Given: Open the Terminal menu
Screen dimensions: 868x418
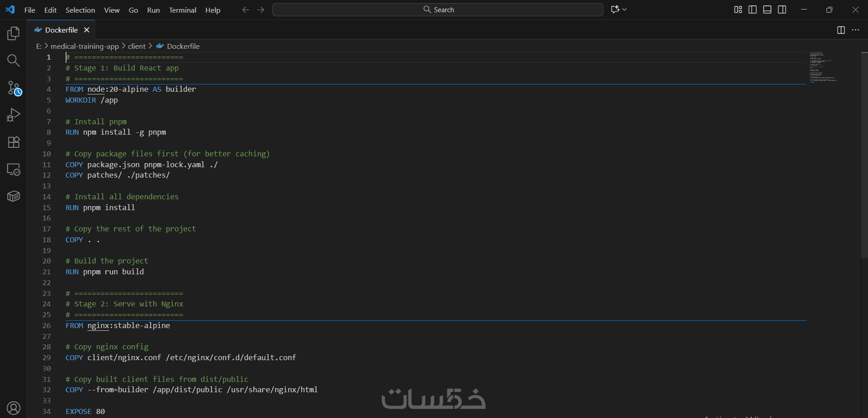Looking at the screenshot, I should [182, 10].
